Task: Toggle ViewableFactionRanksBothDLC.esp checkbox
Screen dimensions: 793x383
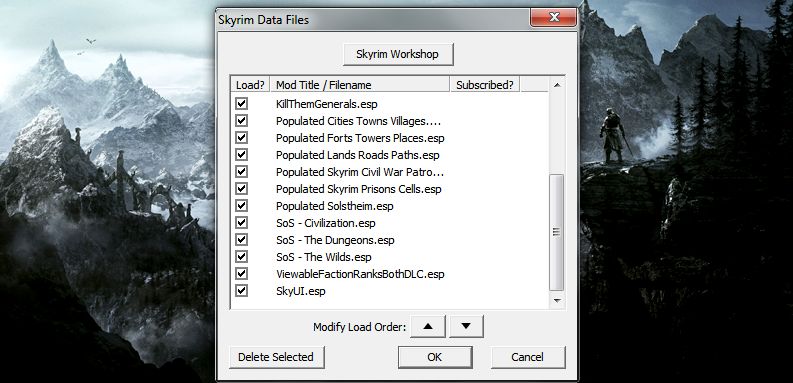Action: point(241,274)
